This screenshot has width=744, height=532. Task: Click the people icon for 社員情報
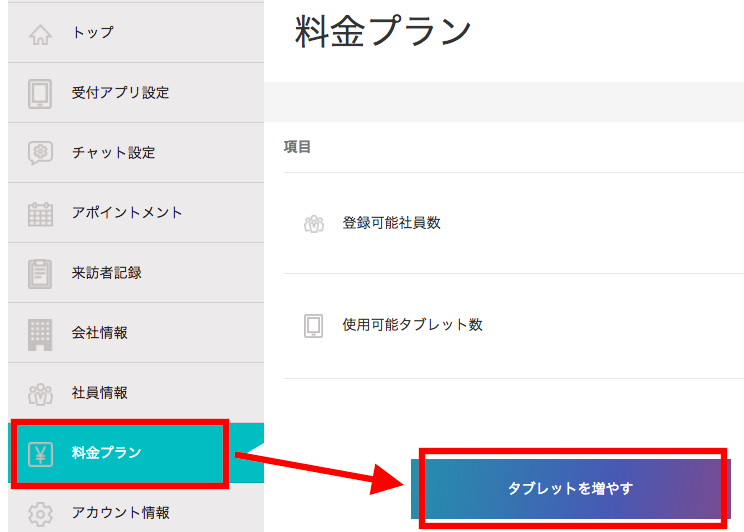[x=40, y=393]
